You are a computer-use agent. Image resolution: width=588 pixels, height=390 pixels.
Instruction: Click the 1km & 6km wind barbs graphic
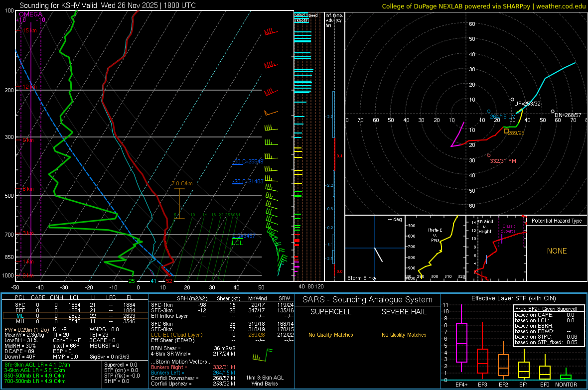tap(263, 355)
